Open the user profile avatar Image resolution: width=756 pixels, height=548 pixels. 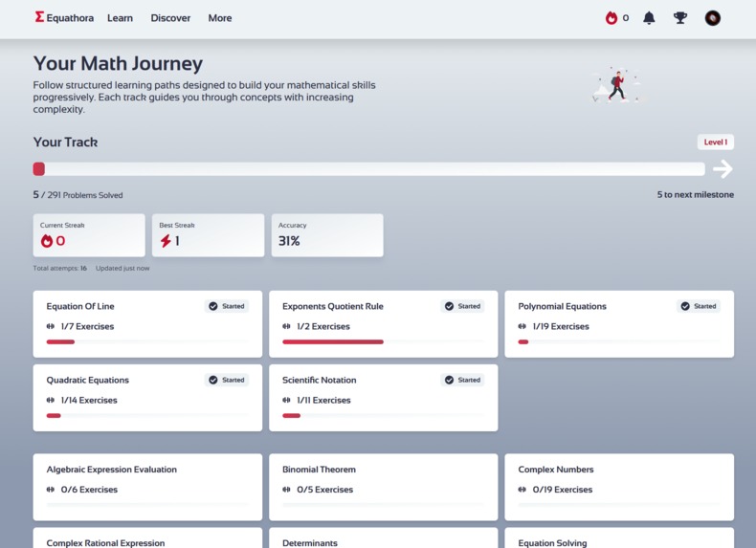pos(713,18)
